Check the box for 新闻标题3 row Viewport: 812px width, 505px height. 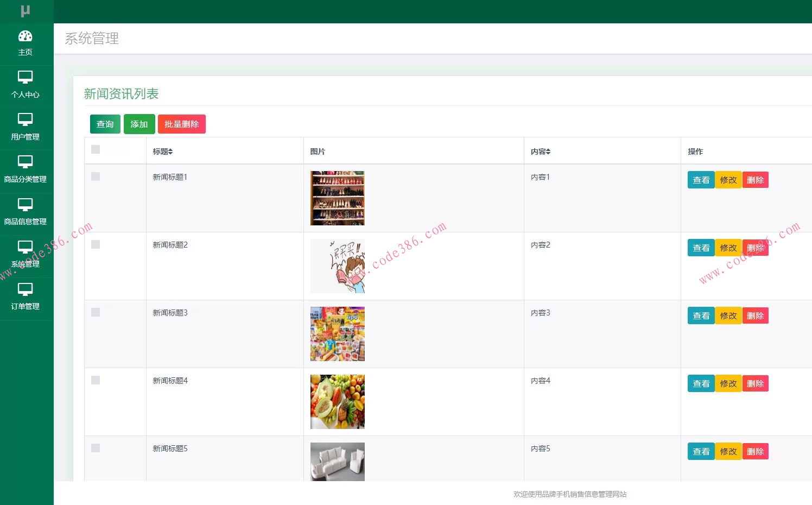(x=96, y=312)
